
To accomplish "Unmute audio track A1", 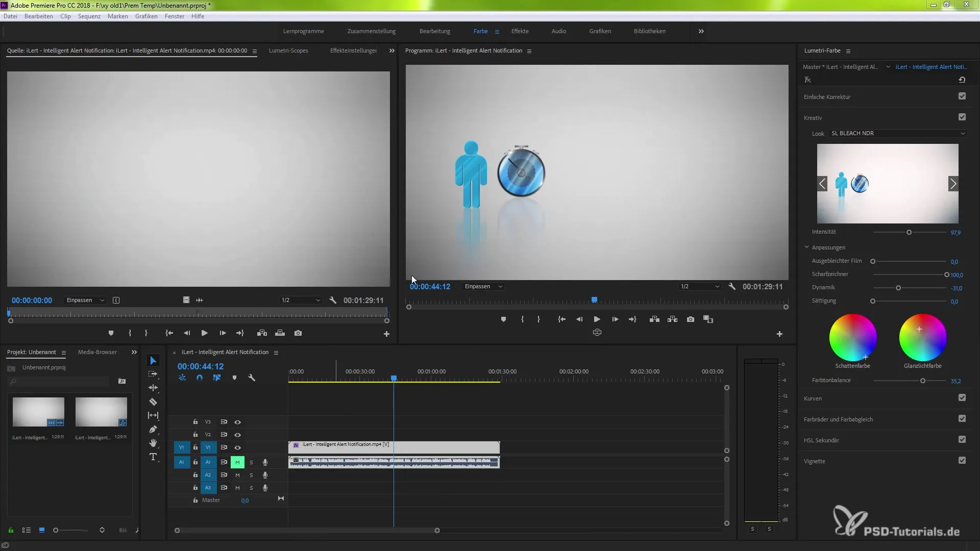I will [x=237, y=463].
